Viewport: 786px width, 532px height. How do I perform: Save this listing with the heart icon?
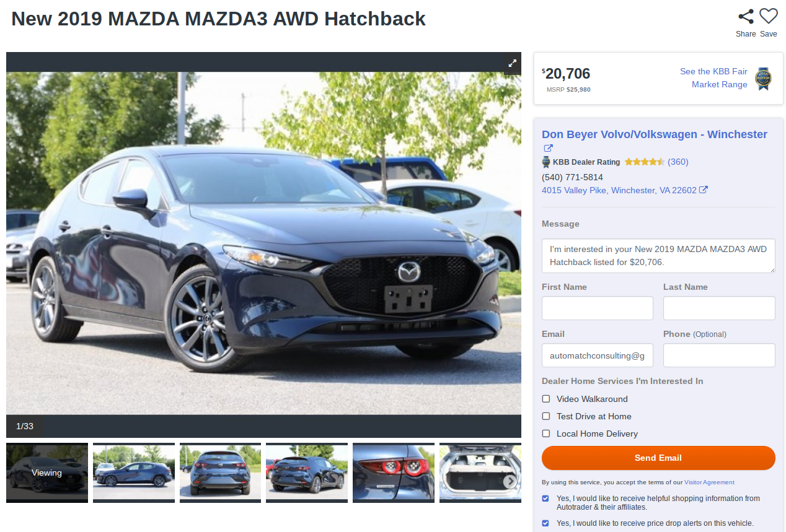tap(768, 16)
